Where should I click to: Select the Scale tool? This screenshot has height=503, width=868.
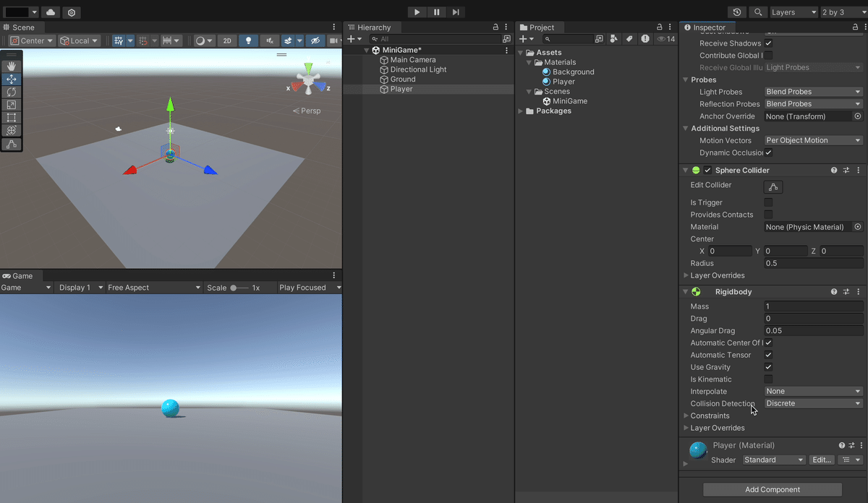tap(11, 104)
